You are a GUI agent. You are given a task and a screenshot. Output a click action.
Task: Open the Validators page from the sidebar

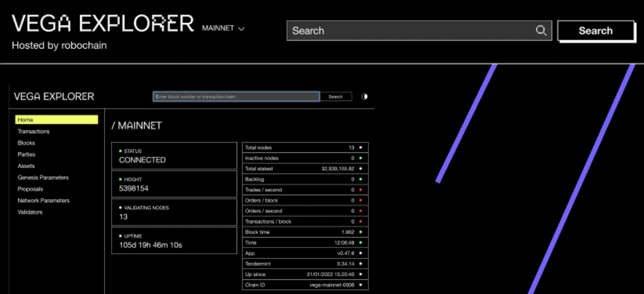point(31,212)
